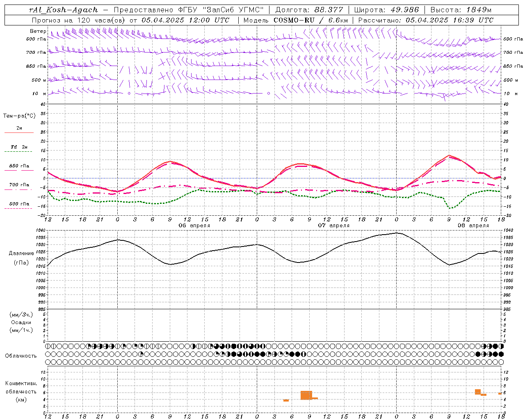Click the provider text ФГБУ "ЗапСиб УГМС"
This screenshot has width=525, height=420.
pyautogui.click(x=221, y=10)
